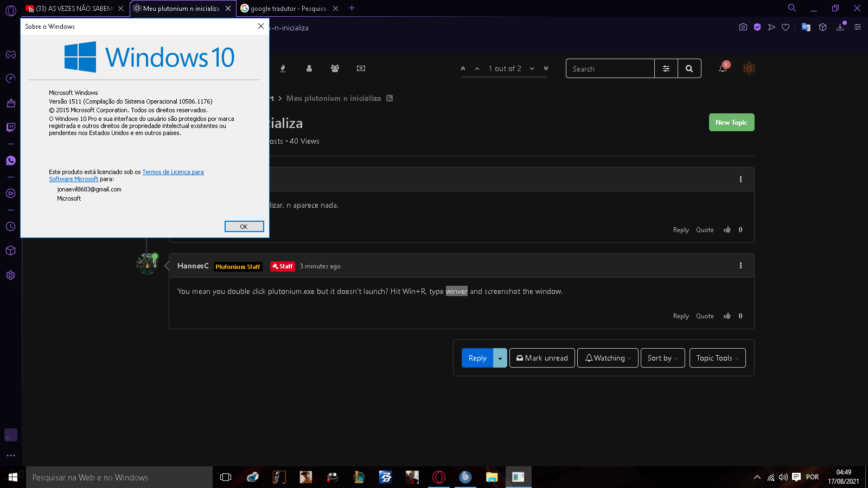Viewport: 868px width, 488px height.
Task: Open a new browser tab plus button
Action: 352,8
